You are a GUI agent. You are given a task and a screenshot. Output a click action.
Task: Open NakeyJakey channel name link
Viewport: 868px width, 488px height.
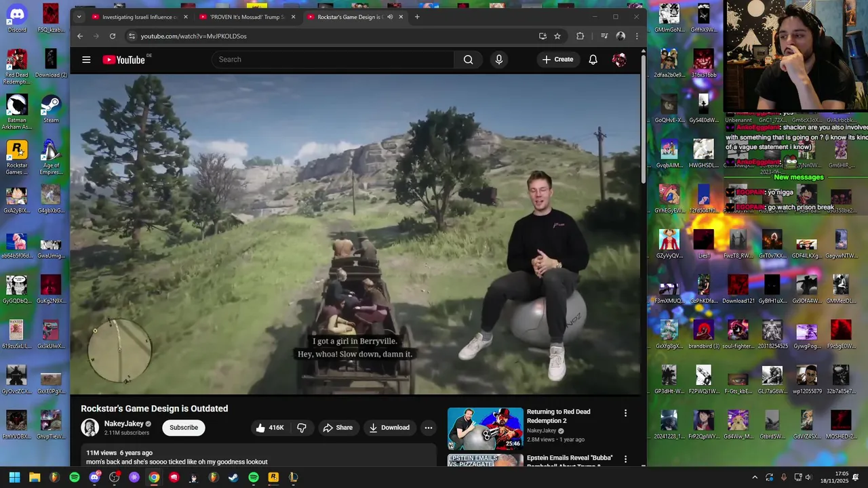(124, 424)
